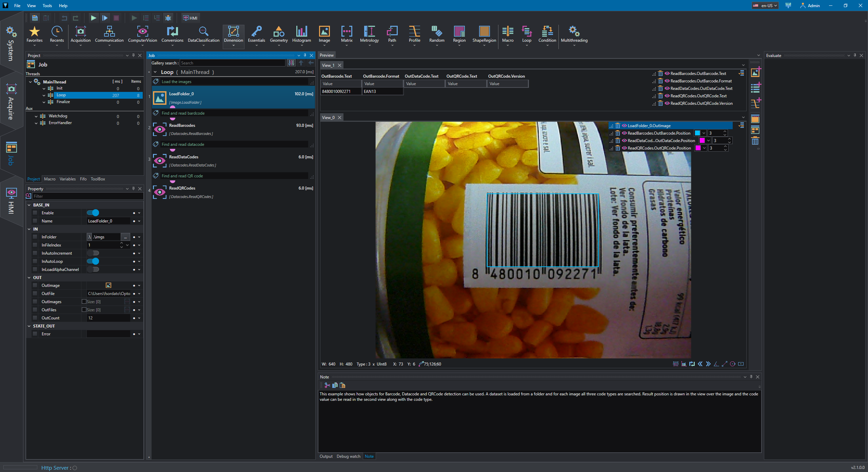Hide ReadBarcodes.OutBarcode.Position overlay eye
The width and height of the screenshot is (868, 472).
pos(624,133)
